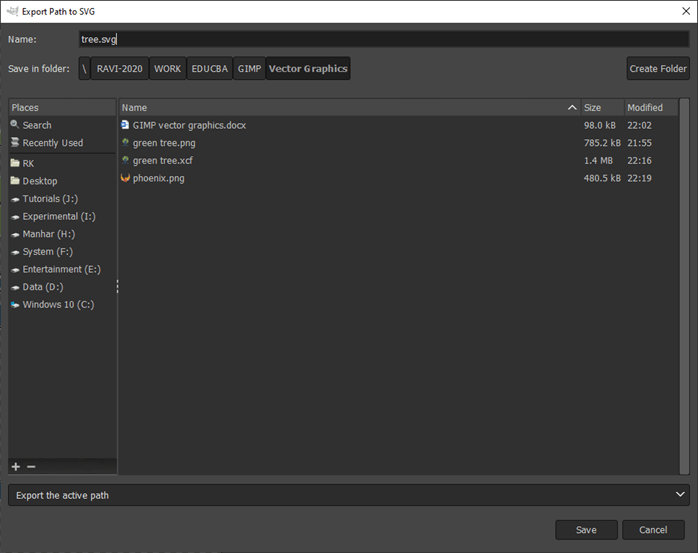This screenshot has height=553, width=698.
Task: Click the Recently Used icon in Places
Action: (15, 142)
